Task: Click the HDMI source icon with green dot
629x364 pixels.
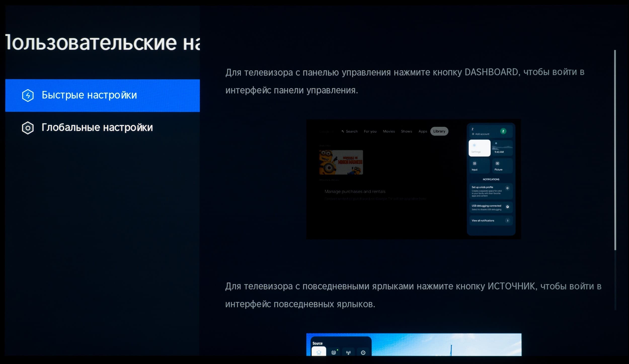Action: (x=334, y=352)
